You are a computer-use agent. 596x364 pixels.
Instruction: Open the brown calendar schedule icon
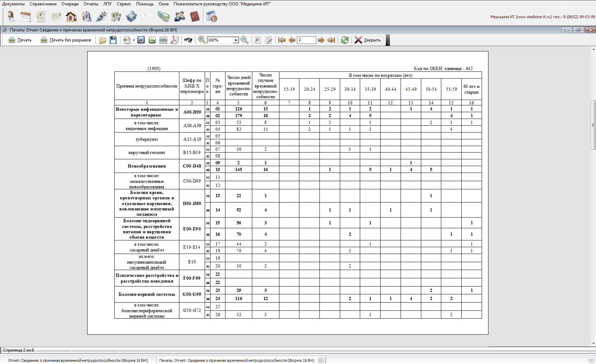(x=26, y=16)
